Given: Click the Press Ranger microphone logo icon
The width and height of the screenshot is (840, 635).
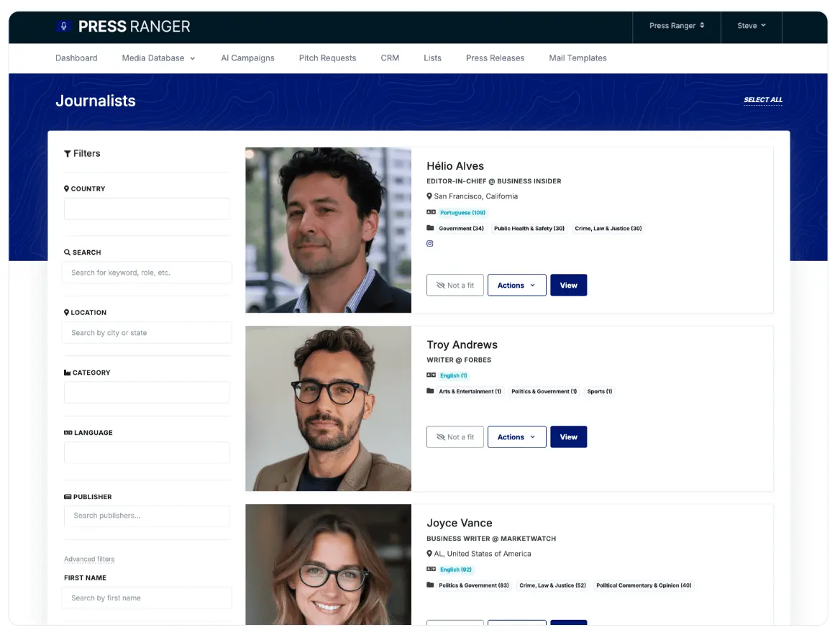Looking at the screenshot, I should pos(64,26).
